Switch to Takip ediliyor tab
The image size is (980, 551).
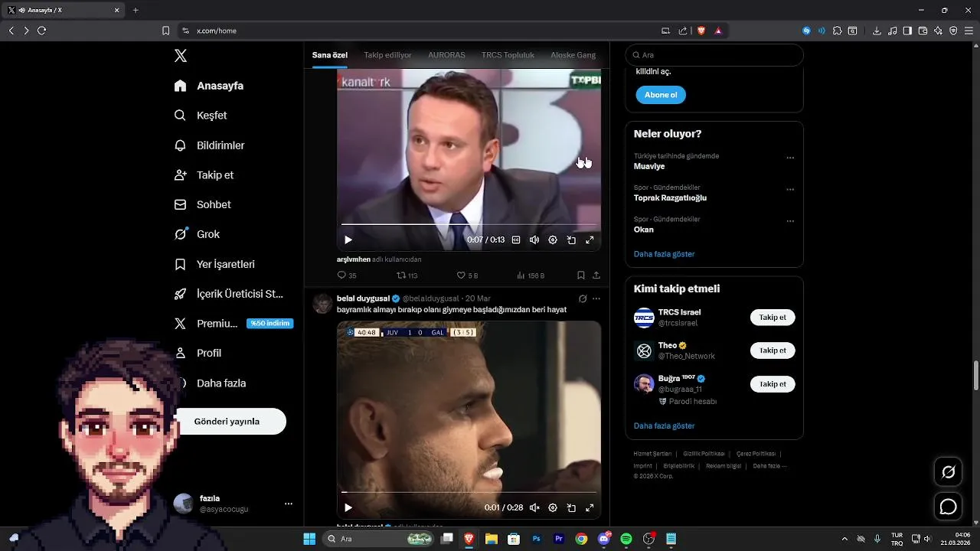coord(387,55)
